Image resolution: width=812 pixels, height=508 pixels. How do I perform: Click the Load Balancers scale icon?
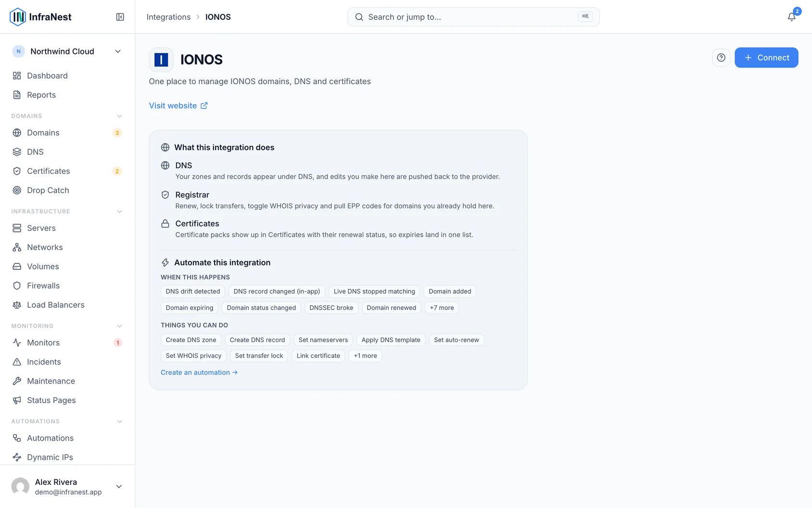point(17,305)
